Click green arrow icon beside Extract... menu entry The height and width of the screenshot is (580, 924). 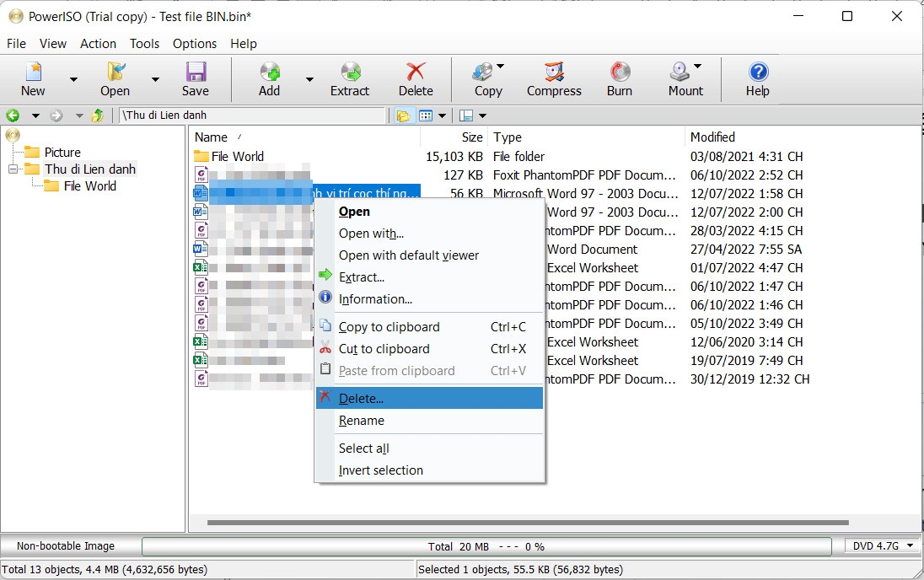pos(325,275)
